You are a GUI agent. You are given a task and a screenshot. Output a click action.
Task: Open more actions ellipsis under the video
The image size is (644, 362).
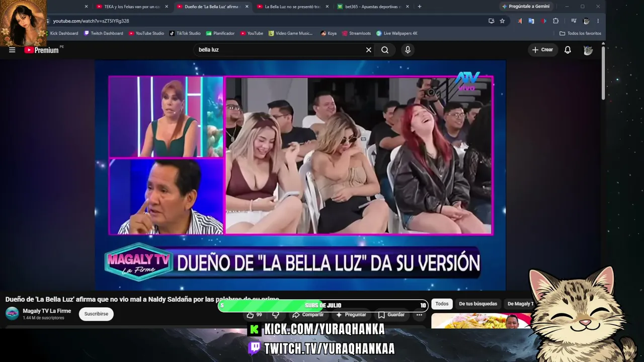coord(419,315)
